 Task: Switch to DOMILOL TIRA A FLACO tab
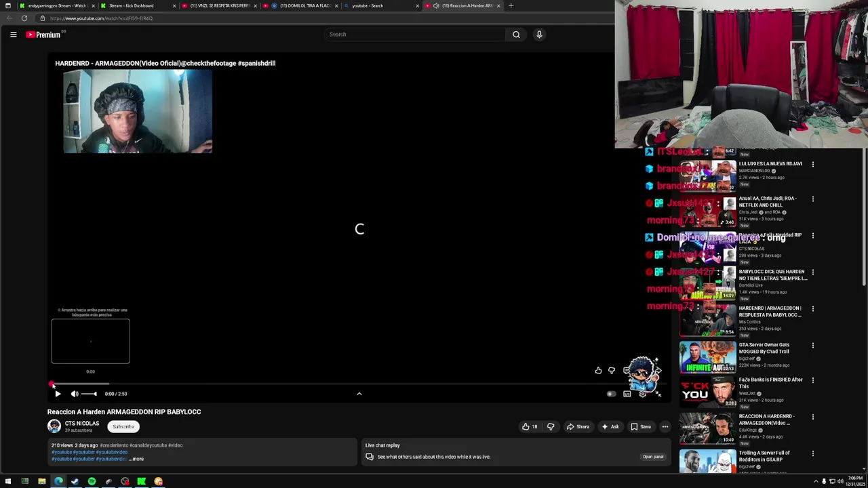pyautogui.click(x=300, y=5)
